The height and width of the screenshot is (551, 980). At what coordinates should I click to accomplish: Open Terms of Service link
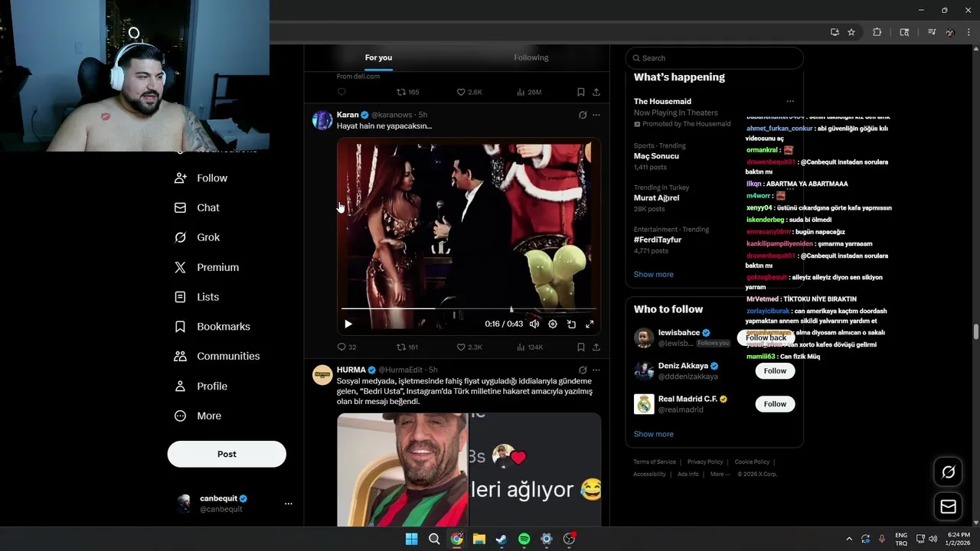655,461
